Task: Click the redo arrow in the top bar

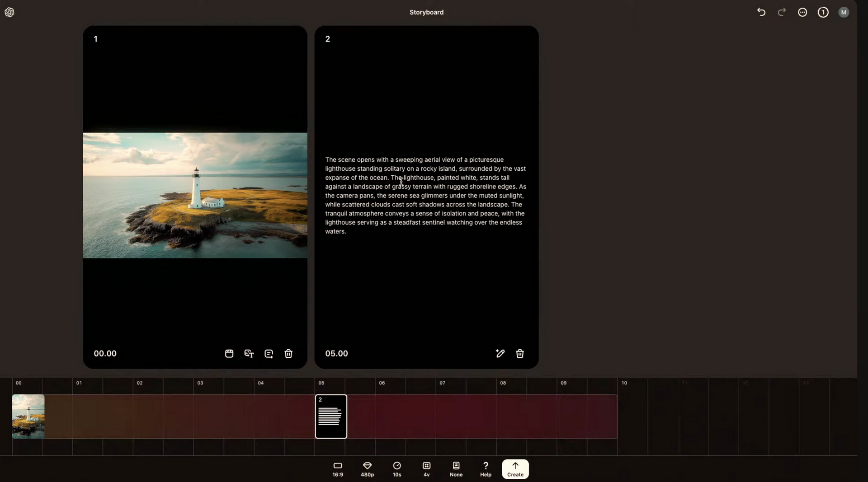Action: tap(782, 12)
